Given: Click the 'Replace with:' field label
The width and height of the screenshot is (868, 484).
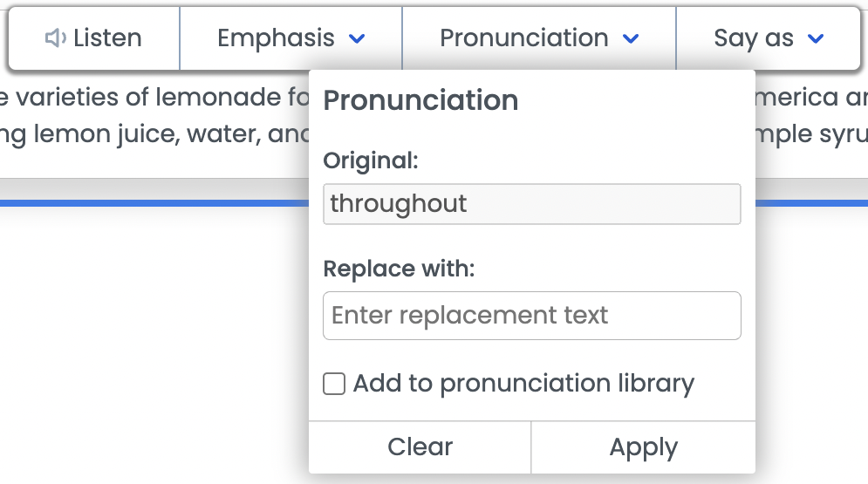Looking at the screenshot, I should point(399,269).
